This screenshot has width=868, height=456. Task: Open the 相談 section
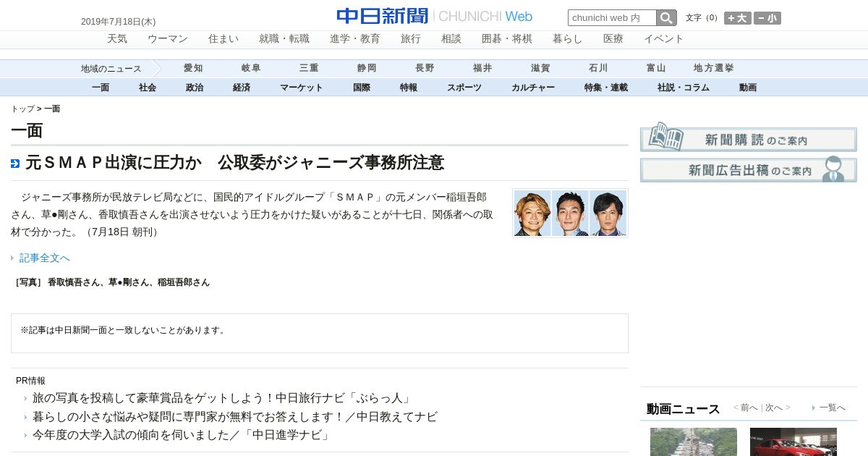(x=451, y=39)
